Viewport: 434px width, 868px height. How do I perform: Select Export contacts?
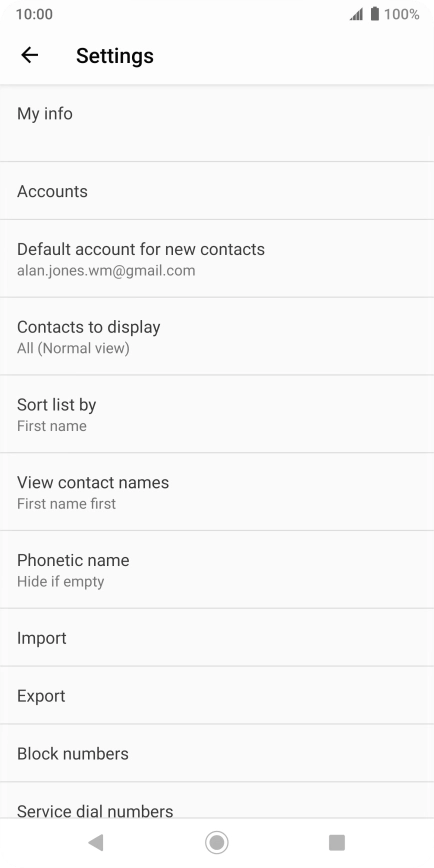[x=217, y=695]
